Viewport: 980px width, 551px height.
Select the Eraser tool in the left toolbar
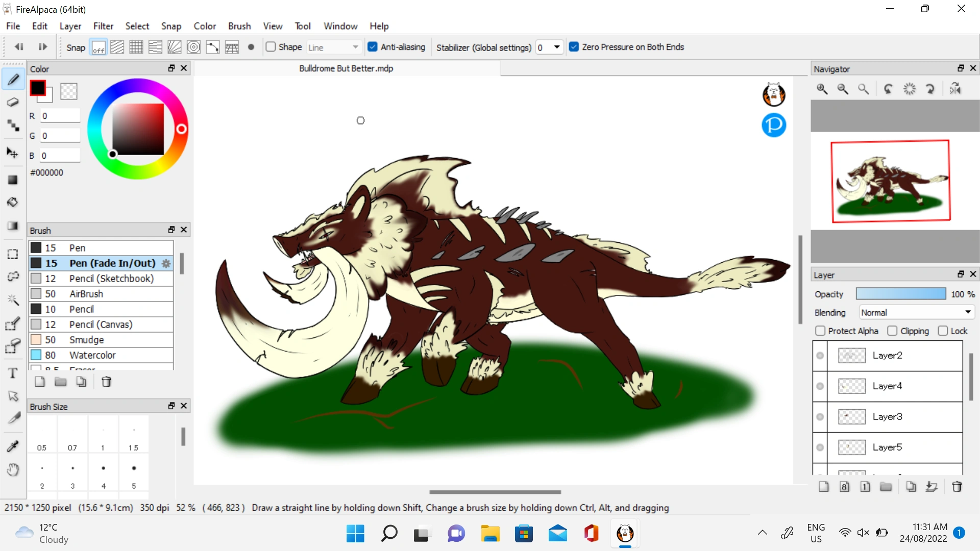[13, 102]
